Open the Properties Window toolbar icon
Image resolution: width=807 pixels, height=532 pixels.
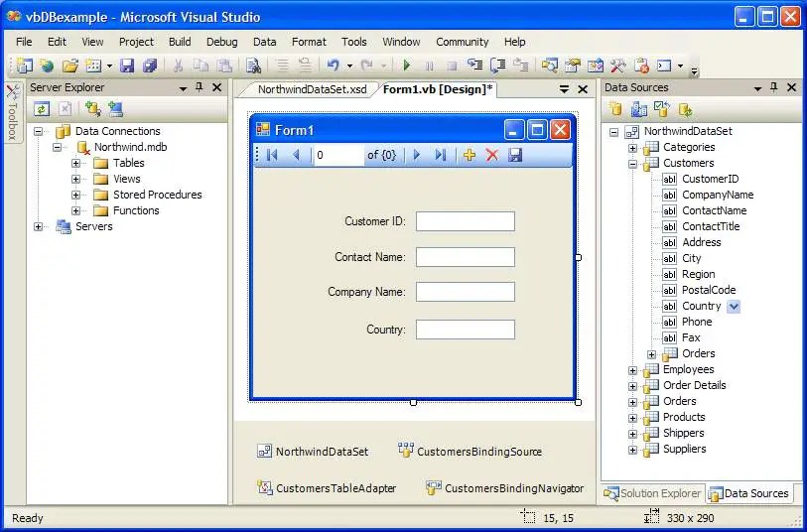573,66
